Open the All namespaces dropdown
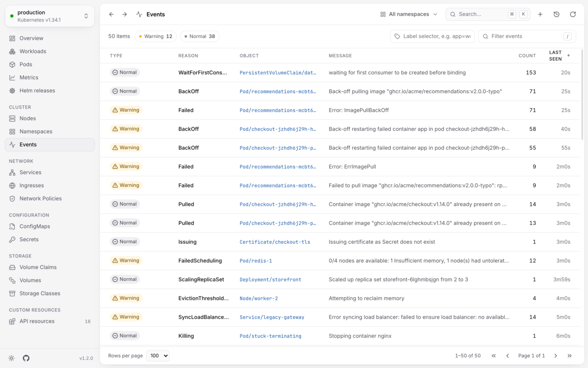588x368 pixels. 409,14
